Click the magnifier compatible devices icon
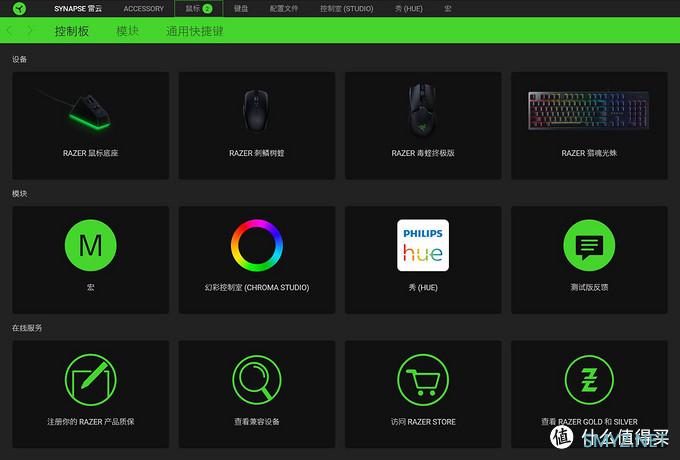 pos(257,380)
